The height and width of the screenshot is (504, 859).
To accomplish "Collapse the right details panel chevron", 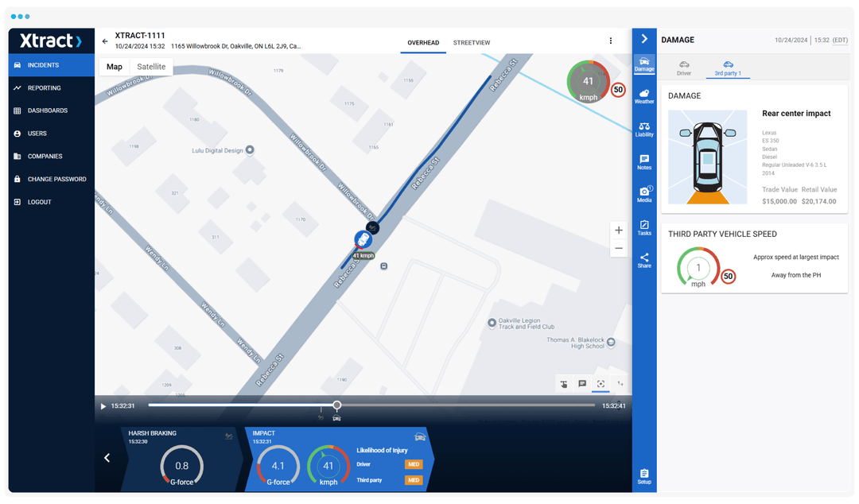I will point(644,39).
